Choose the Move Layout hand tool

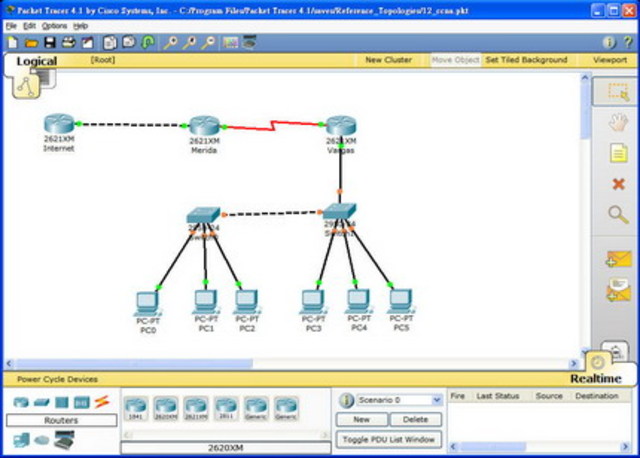(x=618, y=122)
